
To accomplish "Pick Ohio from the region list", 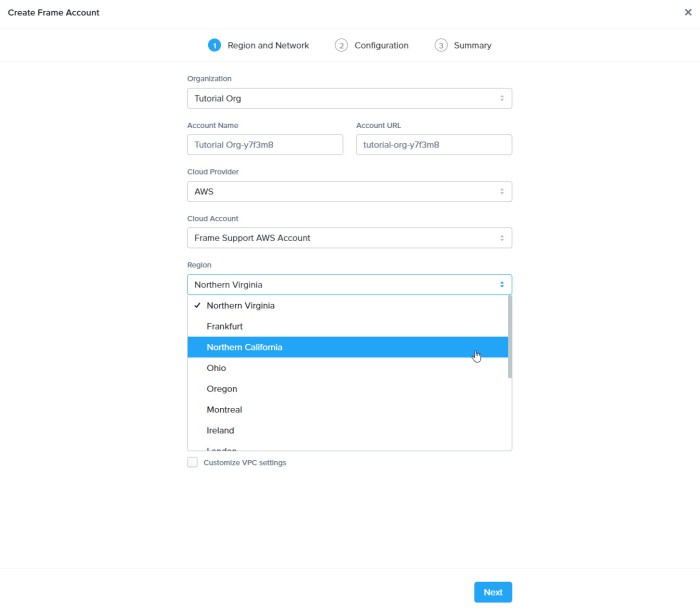I will (x=216, y=368).
